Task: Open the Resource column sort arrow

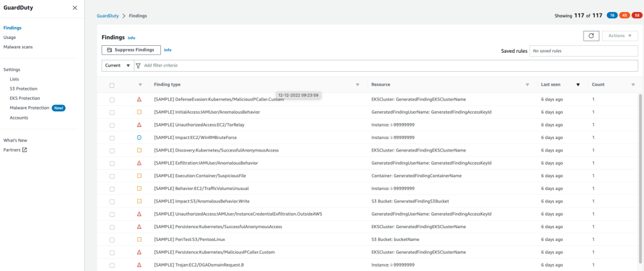Action: (528, 85)
